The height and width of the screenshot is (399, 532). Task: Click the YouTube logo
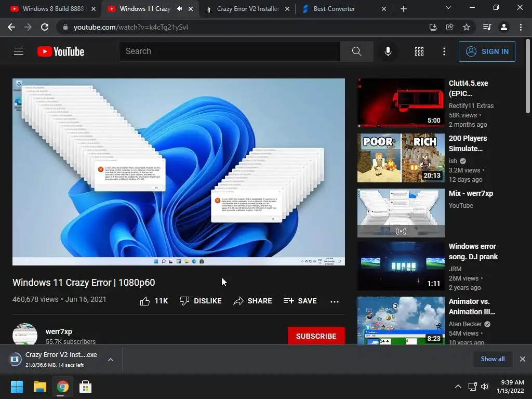tap(61, 51)
